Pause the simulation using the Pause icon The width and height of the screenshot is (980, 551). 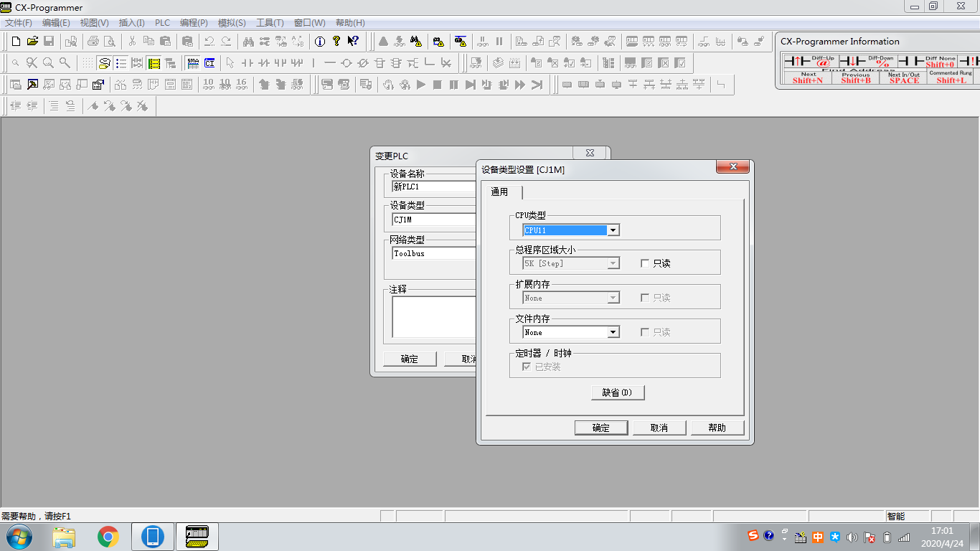tap(455, 85)
